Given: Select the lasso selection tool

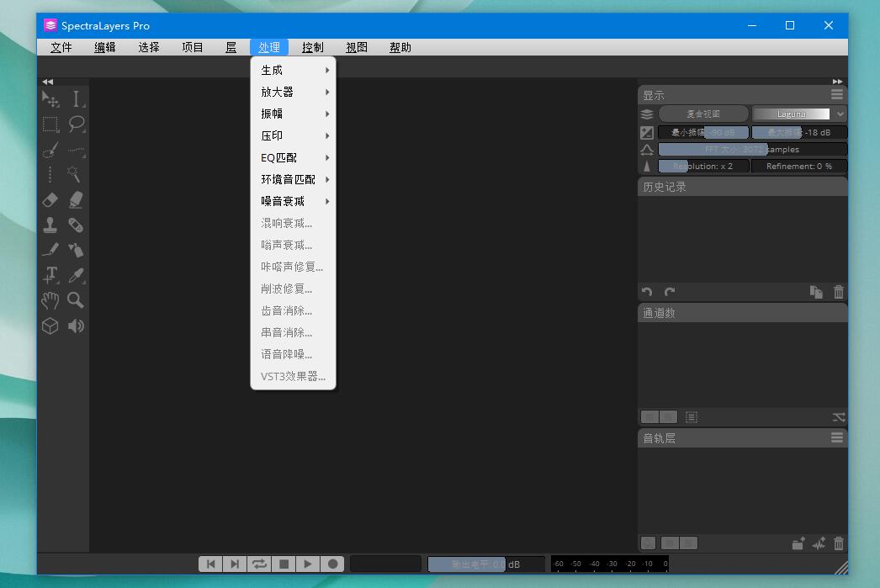Looking at the screenshot, I should (x=77, y=124).
